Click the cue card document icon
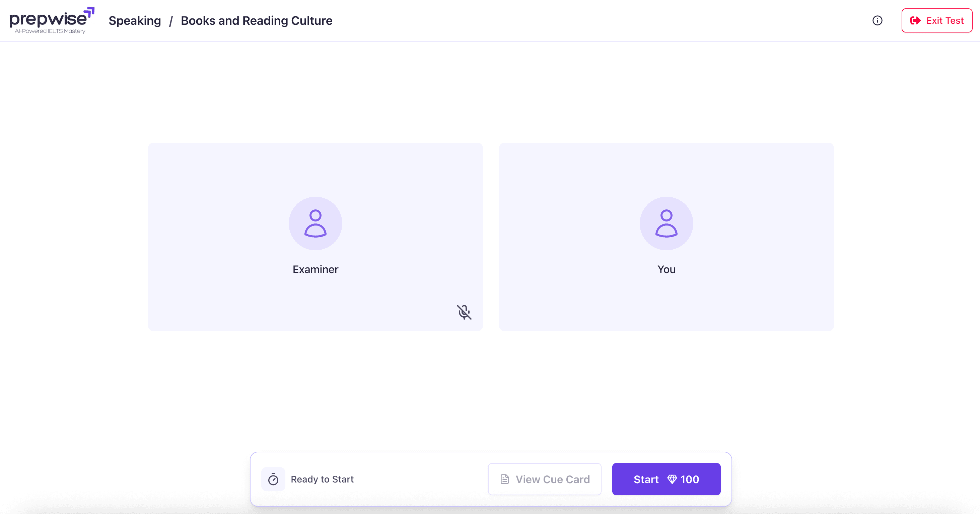The height and width of the screenshot is (514, 980). 505,479
